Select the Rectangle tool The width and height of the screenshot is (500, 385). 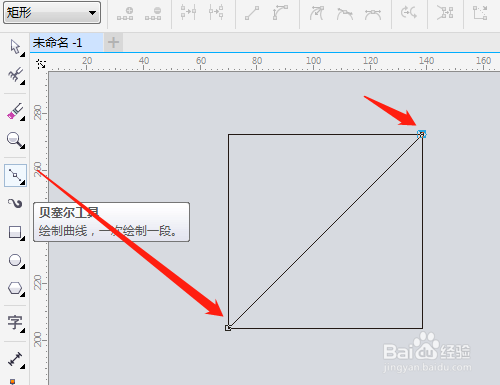(15, 232)
